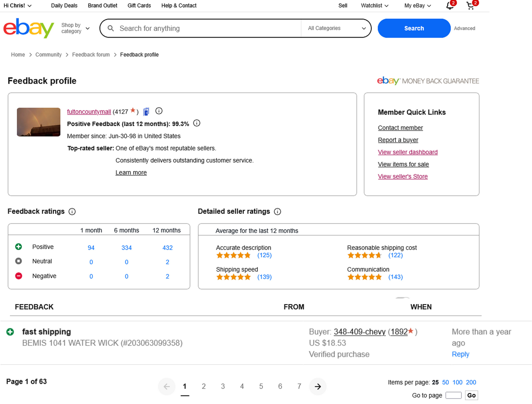This screenshot has height=404, width=532.
Task: Click the seller's profile thumbnail image
Action: pos(38,122)
